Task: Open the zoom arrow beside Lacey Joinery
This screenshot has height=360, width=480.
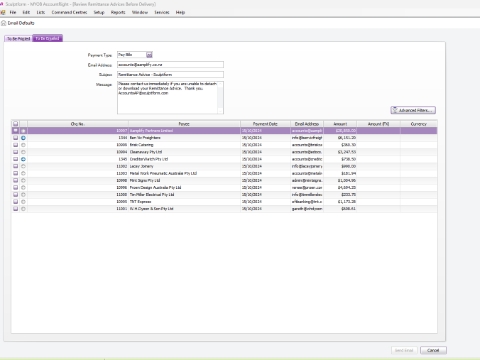Action: point(23,166)
